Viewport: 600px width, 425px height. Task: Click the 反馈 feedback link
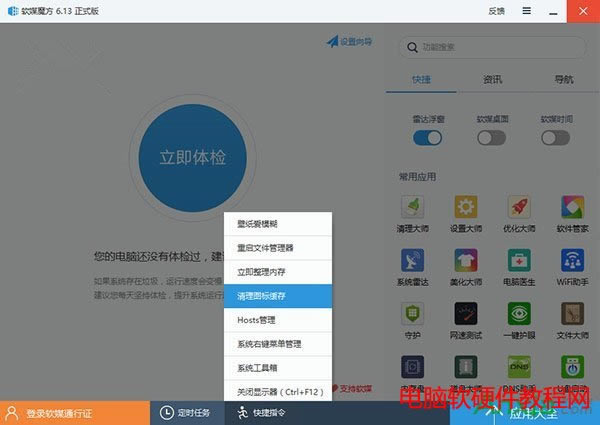(497, 11)
